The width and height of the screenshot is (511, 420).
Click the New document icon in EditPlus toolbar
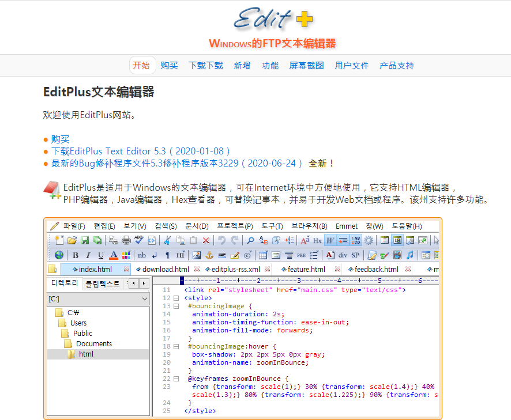tap(59, 240)
